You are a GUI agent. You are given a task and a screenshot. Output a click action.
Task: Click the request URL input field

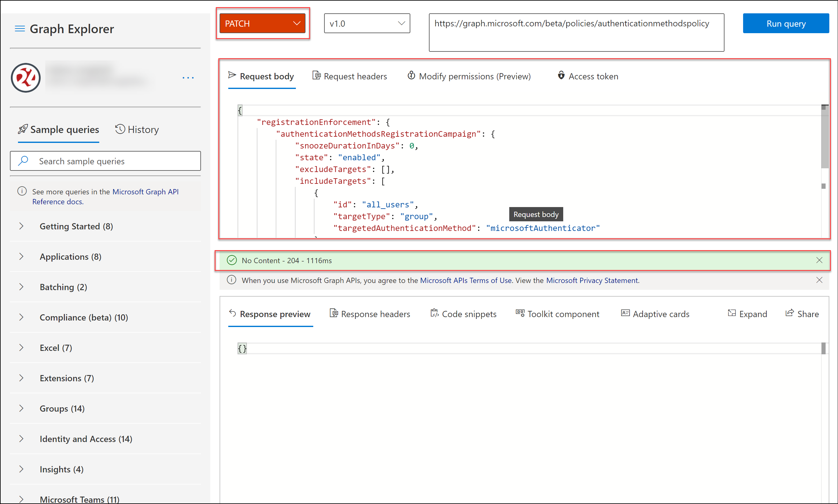[x=576, y=33]
